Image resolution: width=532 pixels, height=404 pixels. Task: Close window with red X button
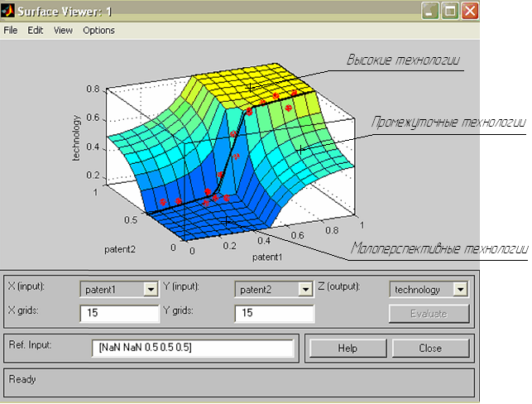pyautogui.click(x=470, y=11)
